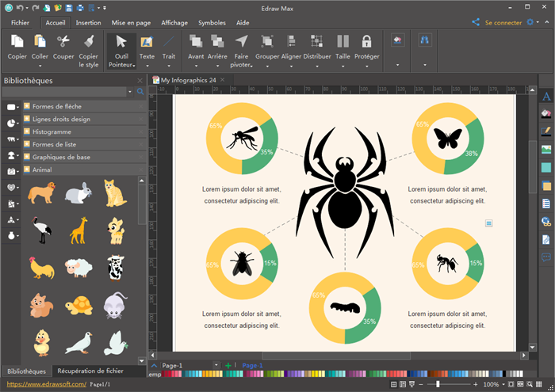Open the image panel on right sidebar
The width and height of the screenshot is (555, 392).
546,149
